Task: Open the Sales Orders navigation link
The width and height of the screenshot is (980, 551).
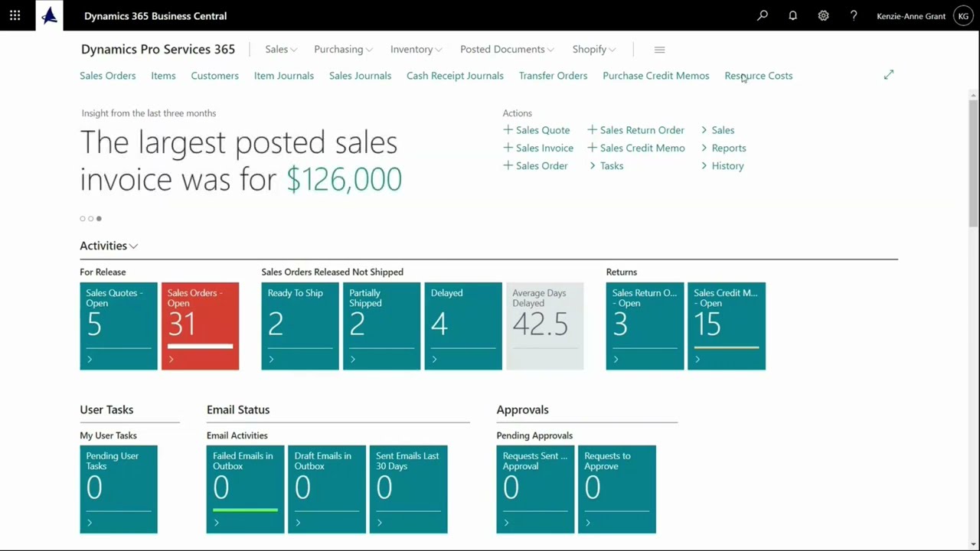Action: pyautogui.click(x=108, y=76)
